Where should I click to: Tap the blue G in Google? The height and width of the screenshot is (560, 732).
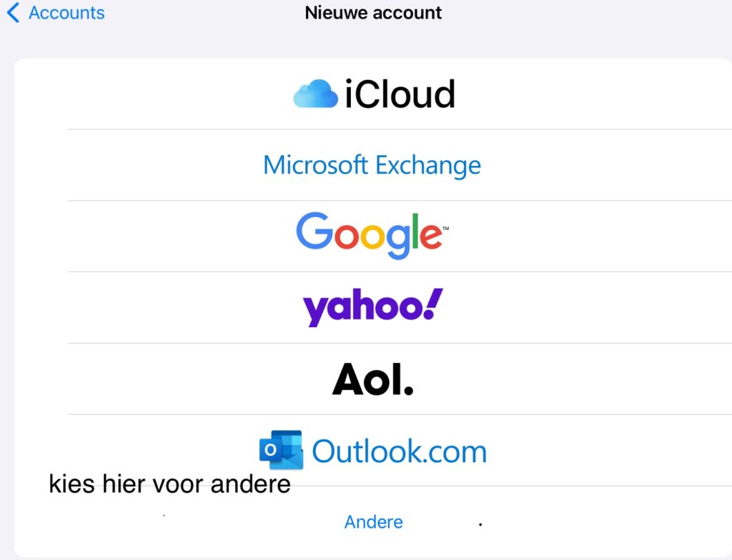(x=314, y=230)
